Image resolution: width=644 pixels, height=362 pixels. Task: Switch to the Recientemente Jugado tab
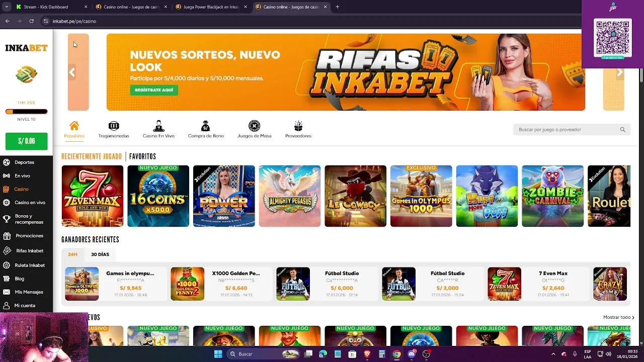pyautogui.click(x=92, y=156)
